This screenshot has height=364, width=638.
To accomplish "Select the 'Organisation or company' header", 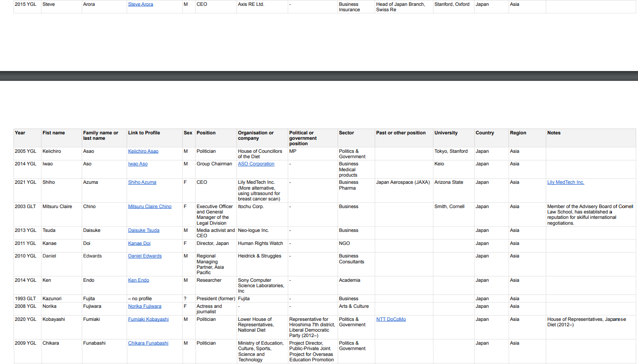I will pos(262,138).
